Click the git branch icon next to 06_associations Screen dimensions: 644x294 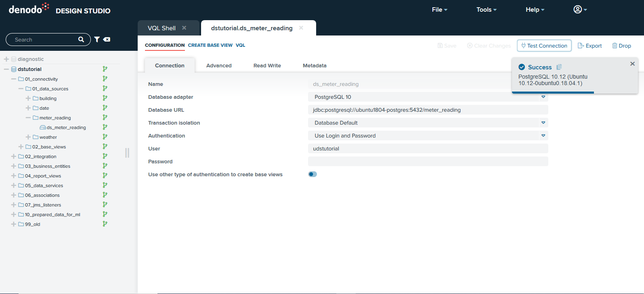105,195
